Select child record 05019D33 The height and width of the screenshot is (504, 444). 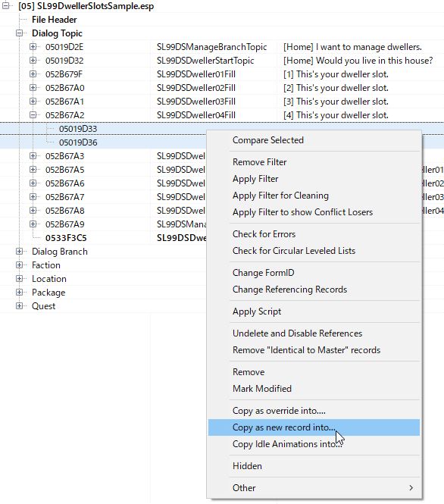click(x=78, y=129)
